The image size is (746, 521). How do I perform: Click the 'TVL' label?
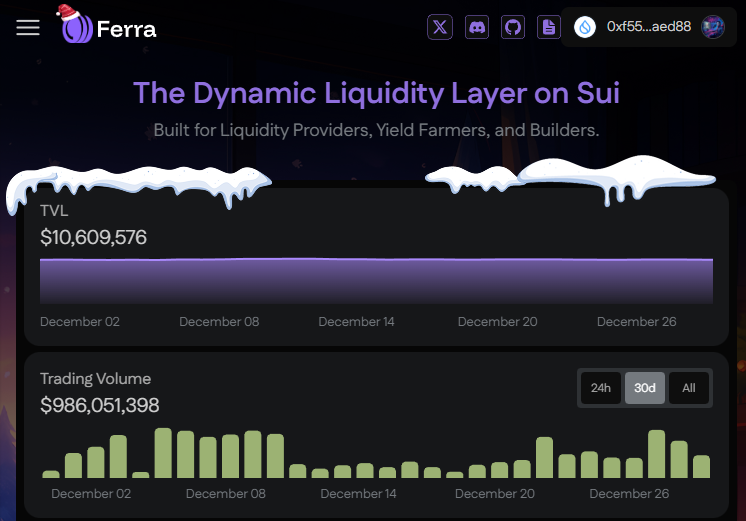[54, 210]
